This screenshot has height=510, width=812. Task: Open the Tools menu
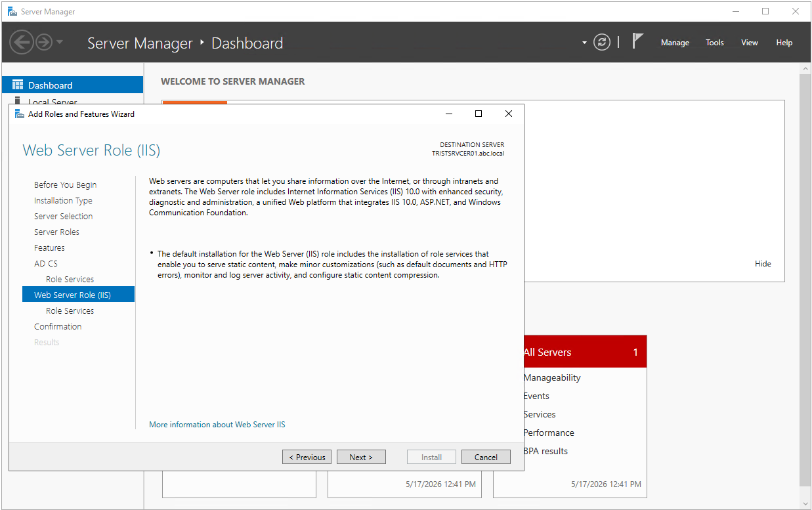click(x=715, y=43)
